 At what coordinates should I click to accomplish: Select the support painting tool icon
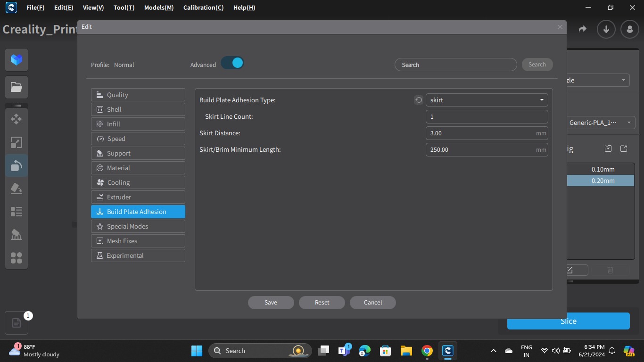(x=17, y=235)
